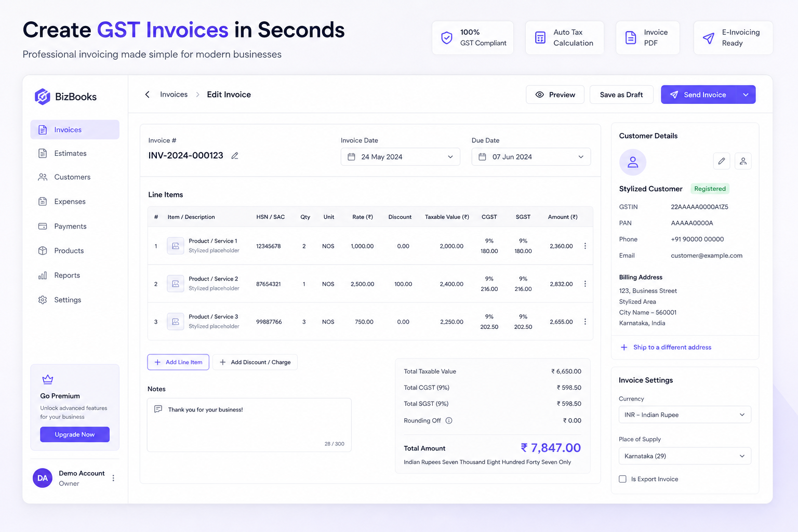Screen dimensions: 798x532
Task: Click the email customer@example.com
Action: click(x=707, y=256)
